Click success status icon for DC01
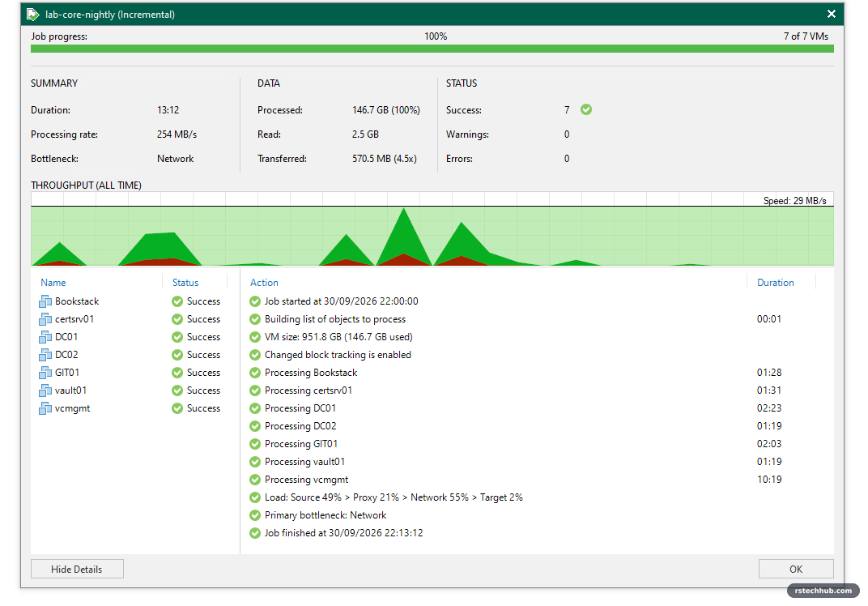The width and height of the screenshot is (868, 606). pyautogui.click(x=177, y=337)
